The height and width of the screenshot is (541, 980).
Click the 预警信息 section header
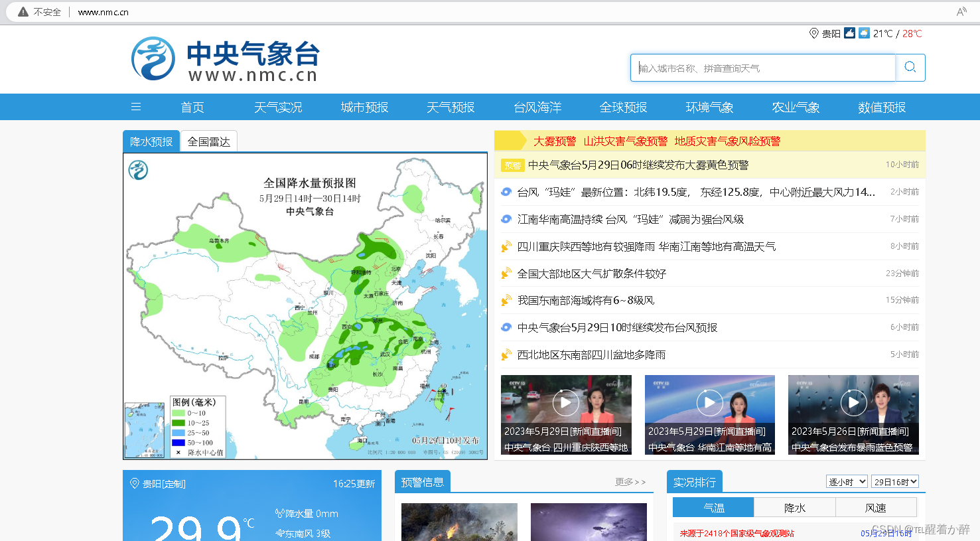click(423, 482)
